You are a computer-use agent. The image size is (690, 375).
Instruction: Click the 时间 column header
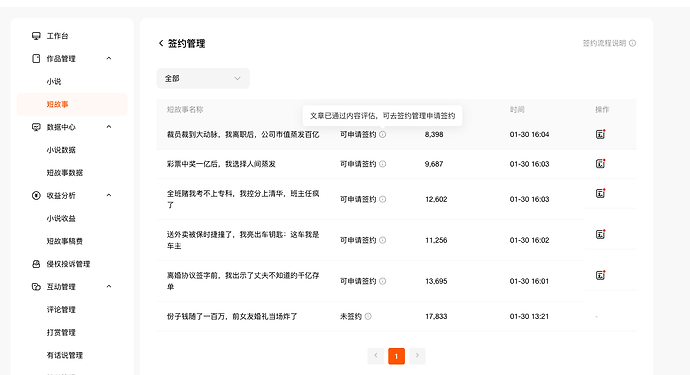click(517, 110)
